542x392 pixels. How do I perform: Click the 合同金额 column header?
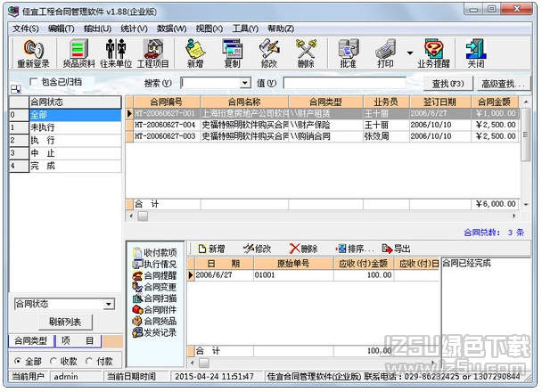pos(495,102)
